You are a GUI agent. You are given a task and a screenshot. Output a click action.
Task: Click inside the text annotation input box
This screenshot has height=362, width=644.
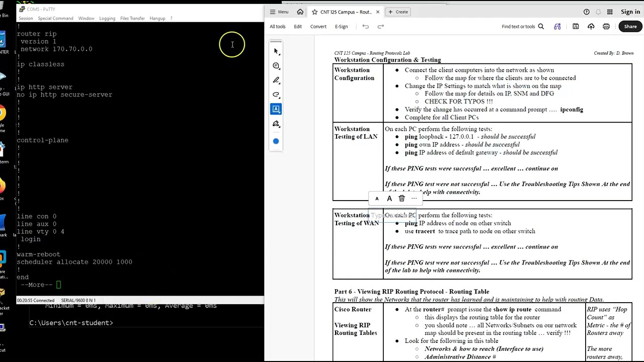392,216
